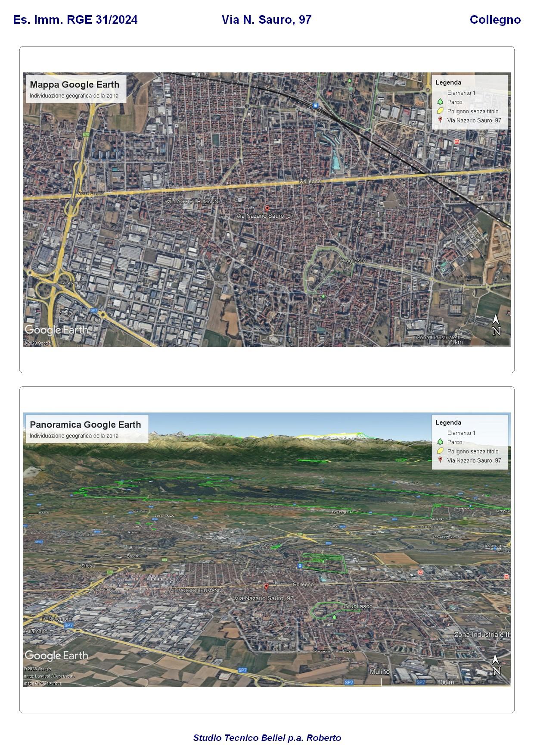Image resolution: width=534 pixels, height=756 pixels.
Task: Click the red pin icon in the top legend
Action: pos(440,120)
